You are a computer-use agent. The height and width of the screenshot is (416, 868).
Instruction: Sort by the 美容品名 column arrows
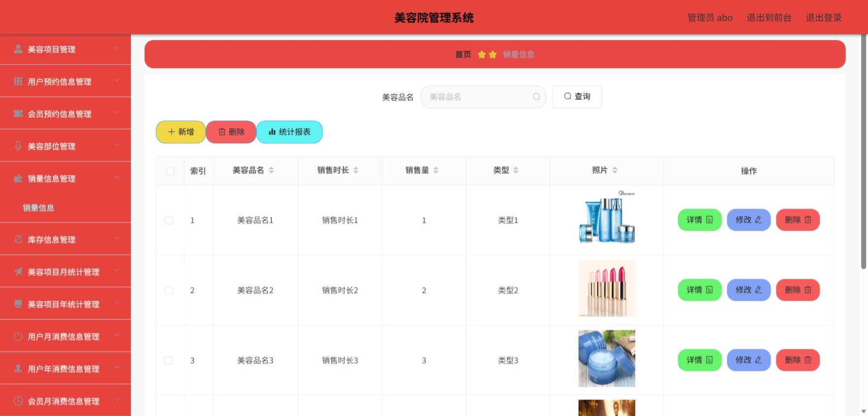(271, 170)
